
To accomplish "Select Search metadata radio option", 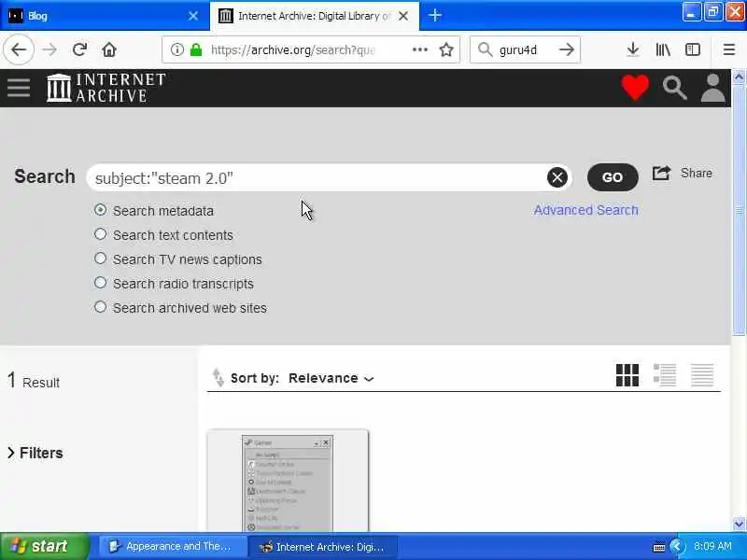I will click(100, 210).
